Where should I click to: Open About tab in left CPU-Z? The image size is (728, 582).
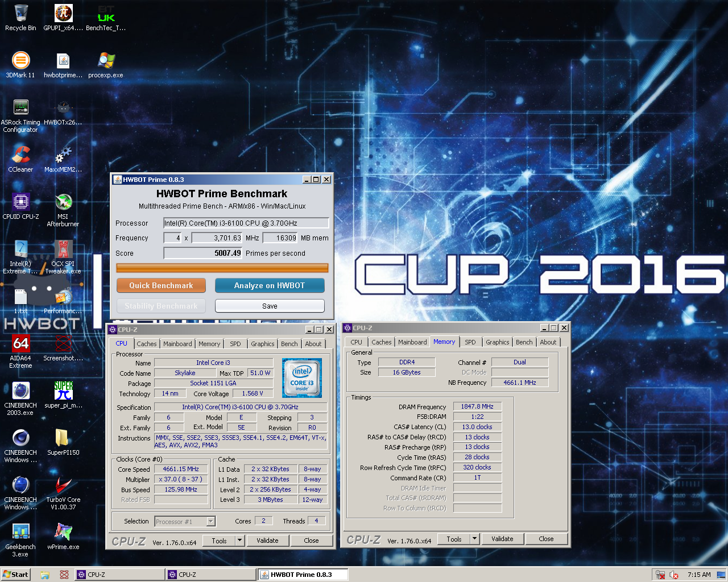[x=313, y=344]
